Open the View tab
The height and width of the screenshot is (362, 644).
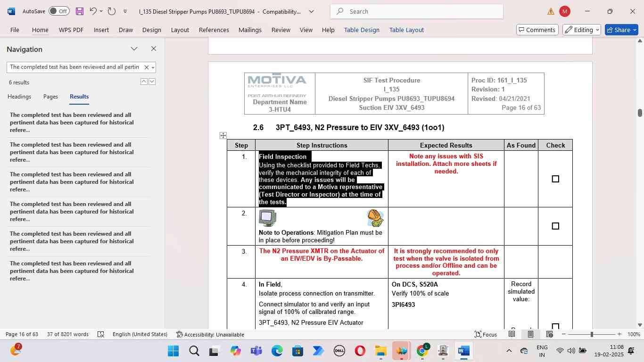point(306,30)
